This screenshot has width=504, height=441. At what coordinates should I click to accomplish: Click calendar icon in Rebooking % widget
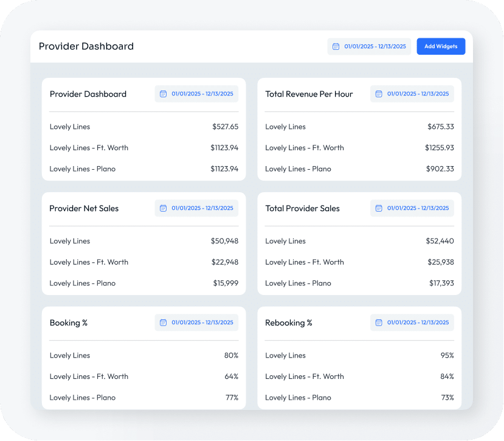(379, 322)
